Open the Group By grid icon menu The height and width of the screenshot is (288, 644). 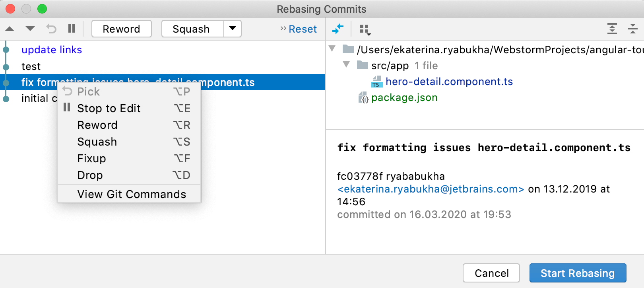coord(365,29)
